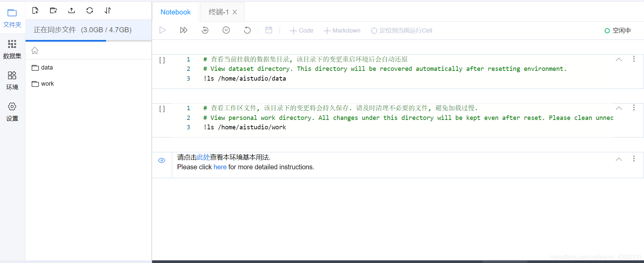Image resolution: width=644 pixels, height=263 pixels.
Task: Save the notebook with the disk icon
Action: (269, 30)
